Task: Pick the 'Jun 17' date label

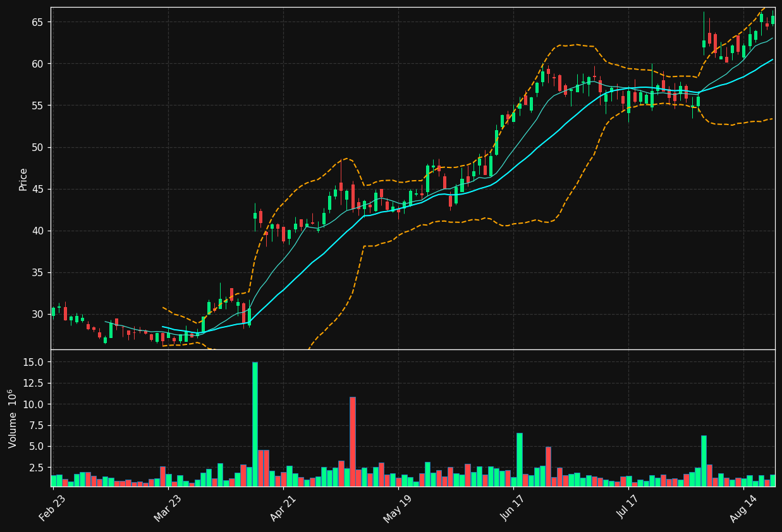Action: (x=513, y=509)
